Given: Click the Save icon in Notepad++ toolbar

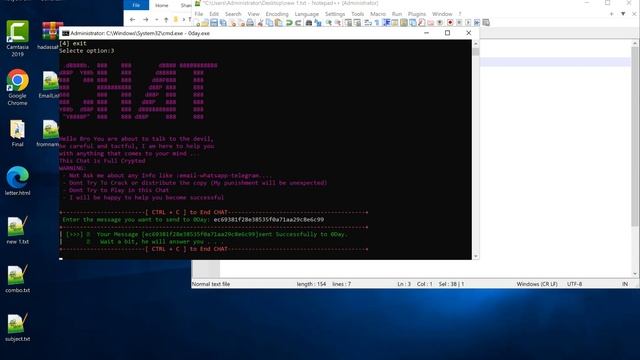Looking at the screenshot, I should (213, 23).
